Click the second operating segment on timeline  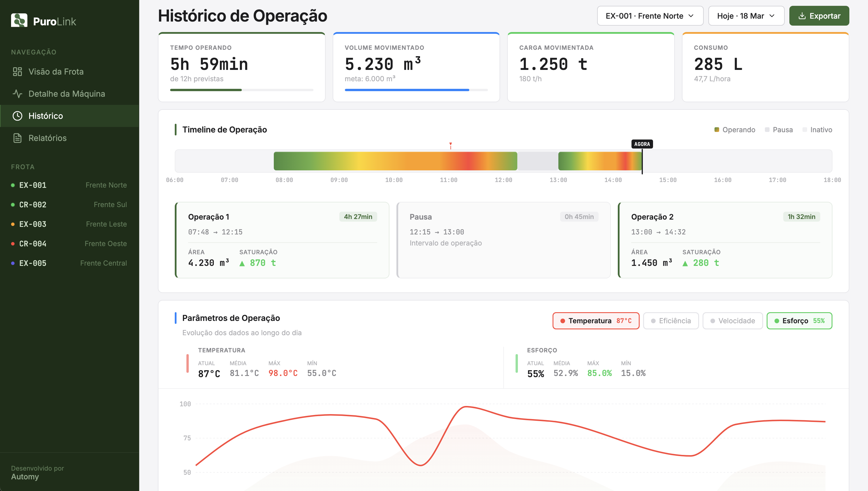(600, 161)
